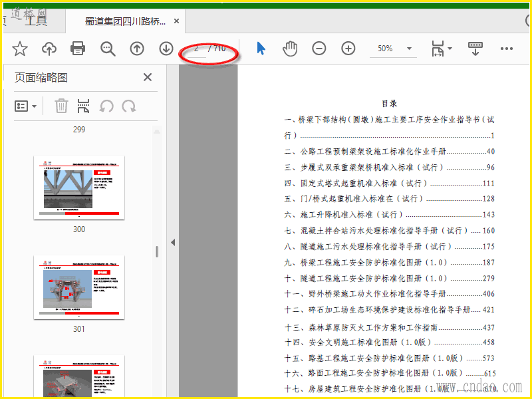
Task: Go to next page with down arrow
Action: [x=166, y=49]
